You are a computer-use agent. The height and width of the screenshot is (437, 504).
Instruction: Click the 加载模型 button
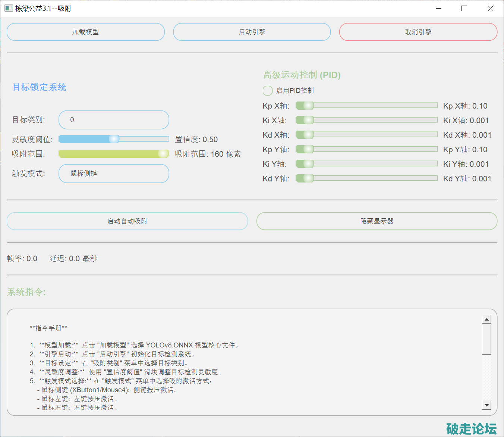click(x=86, y=32)
